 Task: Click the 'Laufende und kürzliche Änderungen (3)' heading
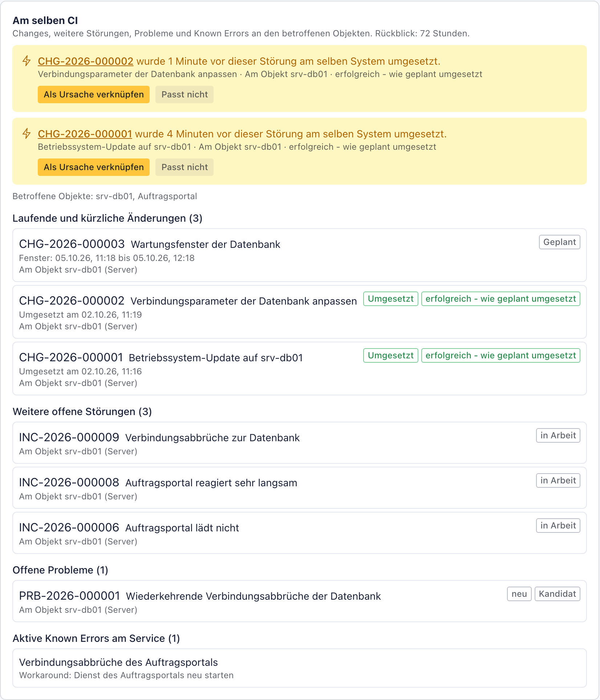coord(108,218)
